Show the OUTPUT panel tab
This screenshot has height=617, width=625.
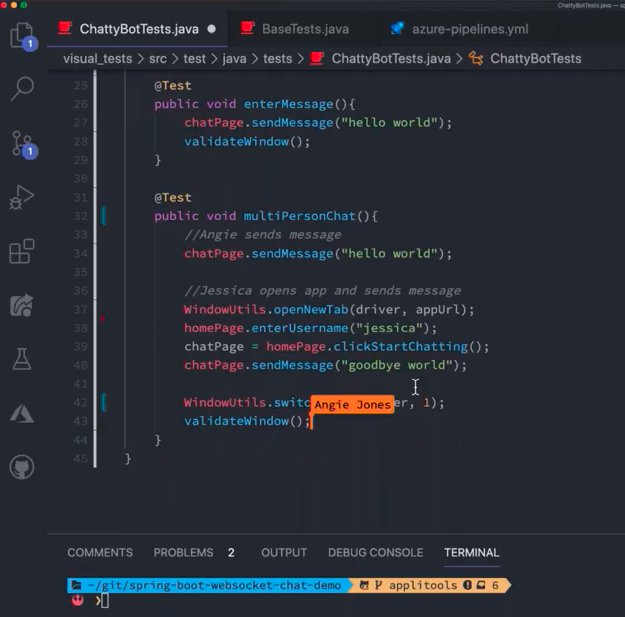click(284, 552)
